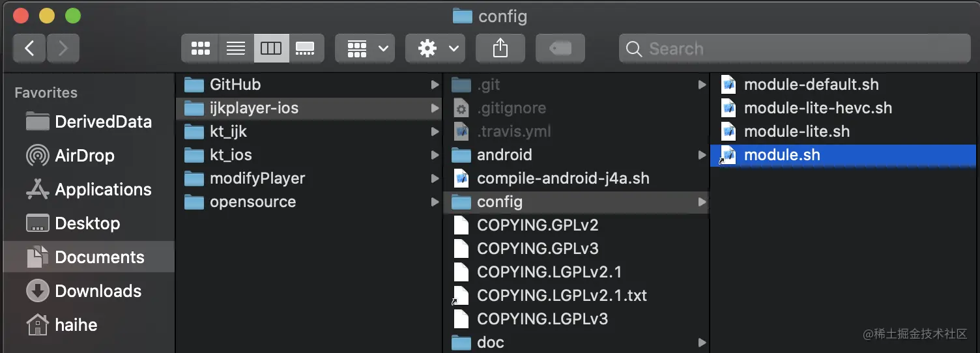This screenshot has height=353, width=980.
Task: Click the compile-android-j4a.sh script icon
Action: point(461,178)
